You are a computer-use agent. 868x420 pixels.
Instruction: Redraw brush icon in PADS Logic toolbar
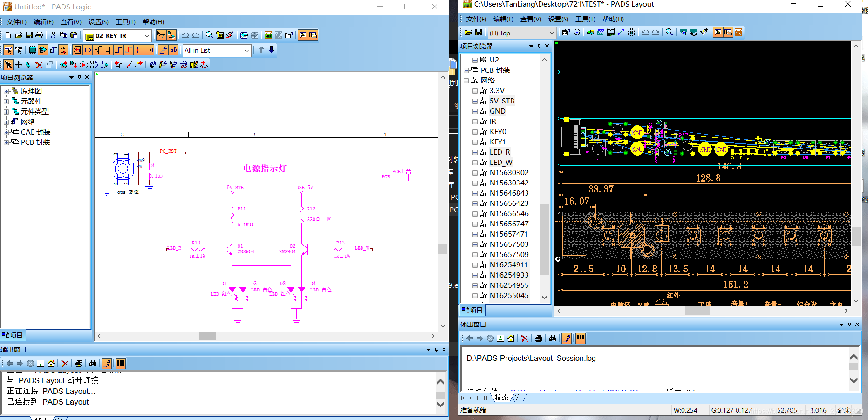[x=230, y=35]
